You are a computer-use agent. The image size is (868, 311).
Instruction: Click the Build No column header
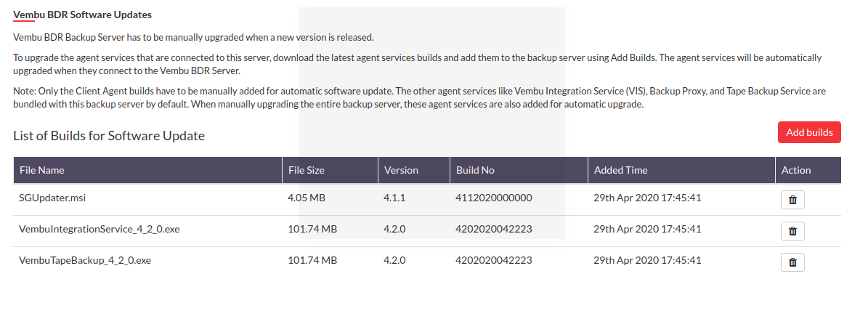pos(519,170)
